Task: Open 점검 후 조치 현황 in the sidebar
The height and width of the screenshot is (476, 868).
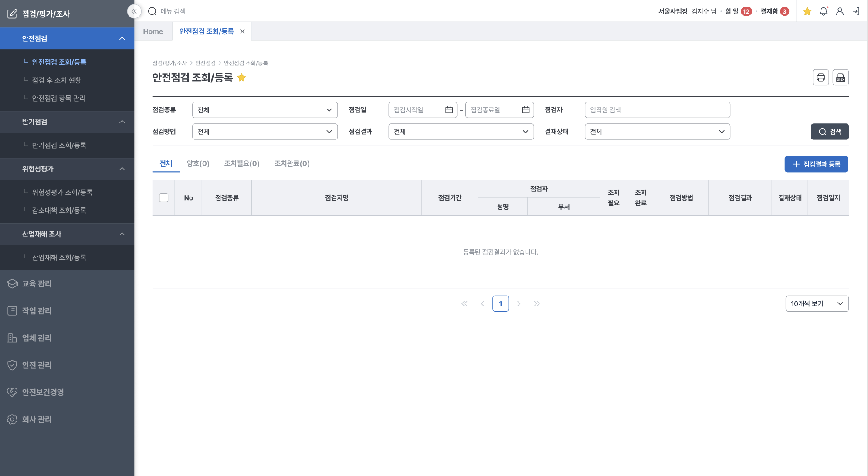Action: click(56, 80)
